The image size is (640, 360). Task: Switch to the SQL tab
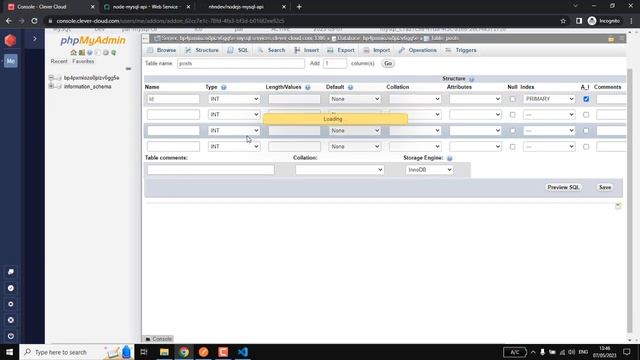click(x=238, y=50)
